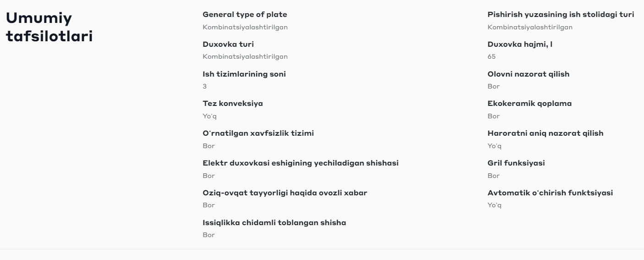
Task: Click the oven volume value "65"
Action: pos(491,57)
